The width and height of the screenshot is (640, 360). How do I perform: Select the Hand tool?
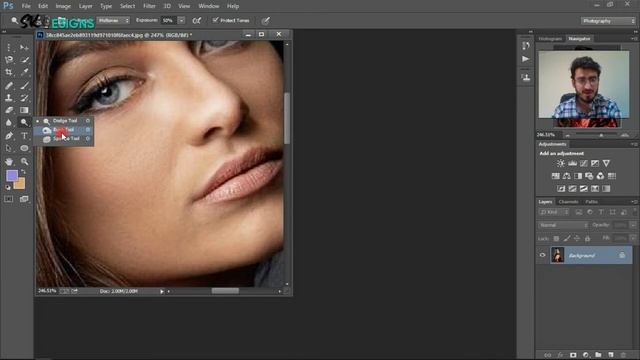(x=9, y=162)
